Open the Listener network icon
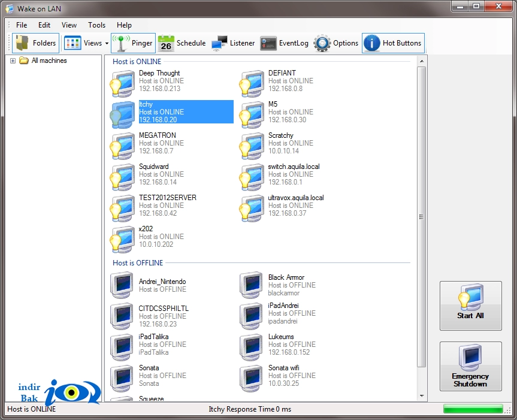Viewport: 517px width, 420px height. click(x=219, y=43)
